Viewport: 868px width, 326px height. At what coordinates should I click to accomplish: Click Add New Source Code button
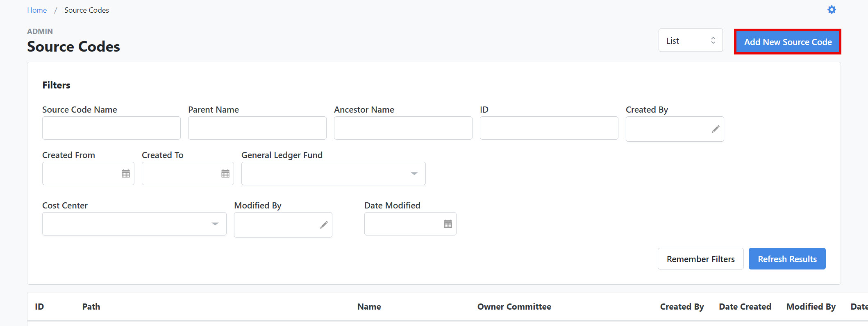point(787,42)
